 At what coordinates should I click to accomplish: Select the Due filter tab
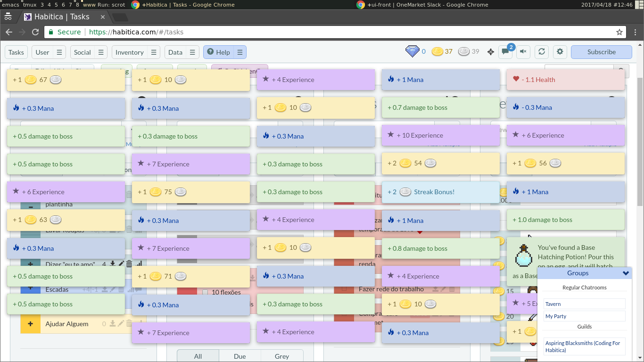(240, 356)
